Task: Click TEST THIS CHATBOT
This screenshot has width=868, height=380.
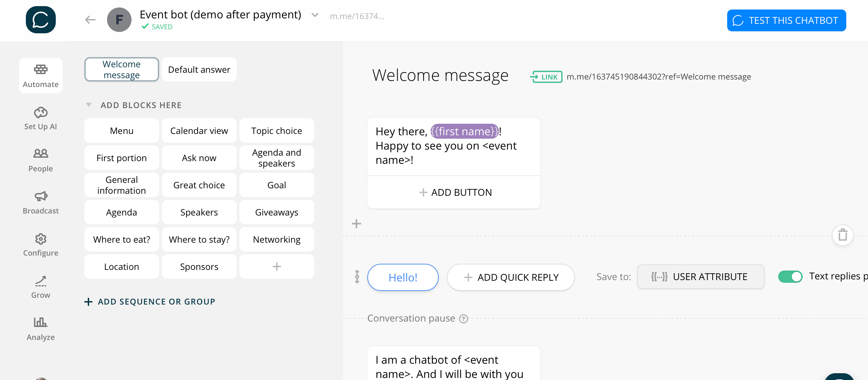Action: pos(786,20)
